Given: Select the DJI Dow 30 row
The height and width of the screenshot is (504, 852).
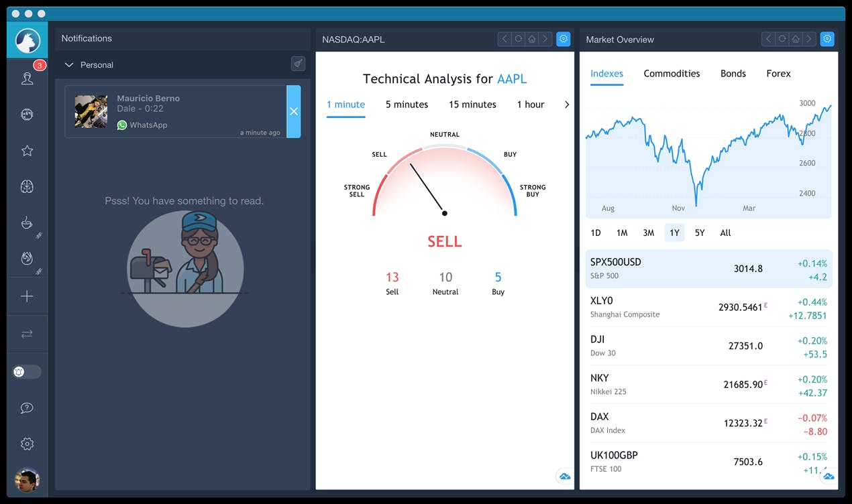Looking at the screenshot, I should (708, 346).
